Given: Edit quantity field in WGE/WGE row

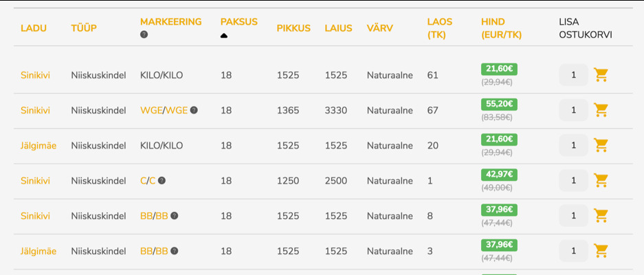Looking at the screenshot, I should [573, 110].
